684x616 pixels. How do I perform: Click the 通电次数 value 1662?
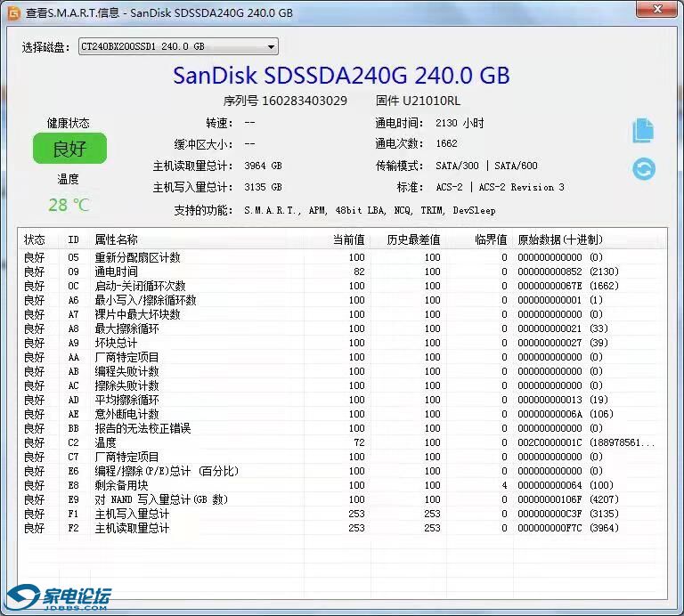coord(446,143)
